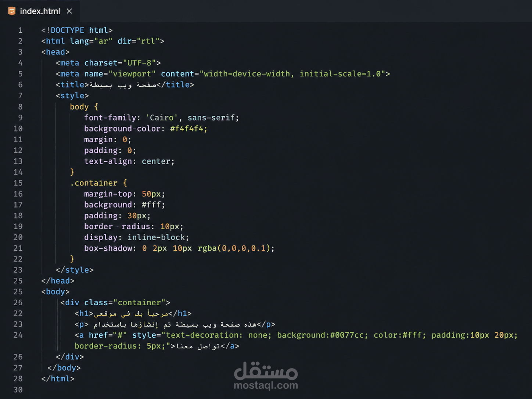Viewport: 532px width, 399px height.
Task: Click the lang="ar" attribute text
Action: coord(91,41)
